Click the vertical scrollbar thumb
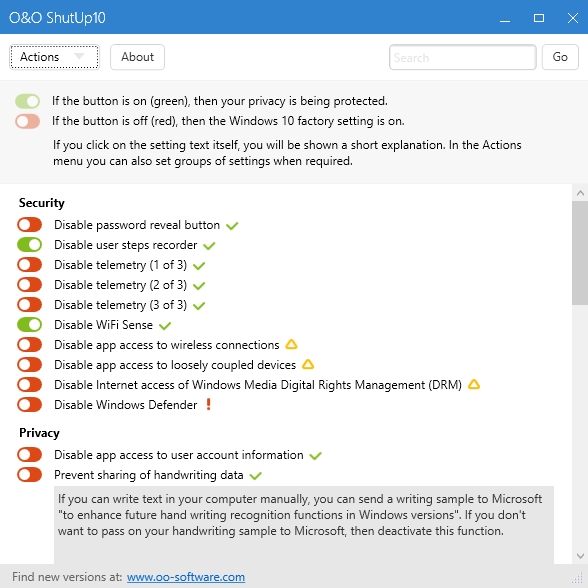 tap(580, 253)
